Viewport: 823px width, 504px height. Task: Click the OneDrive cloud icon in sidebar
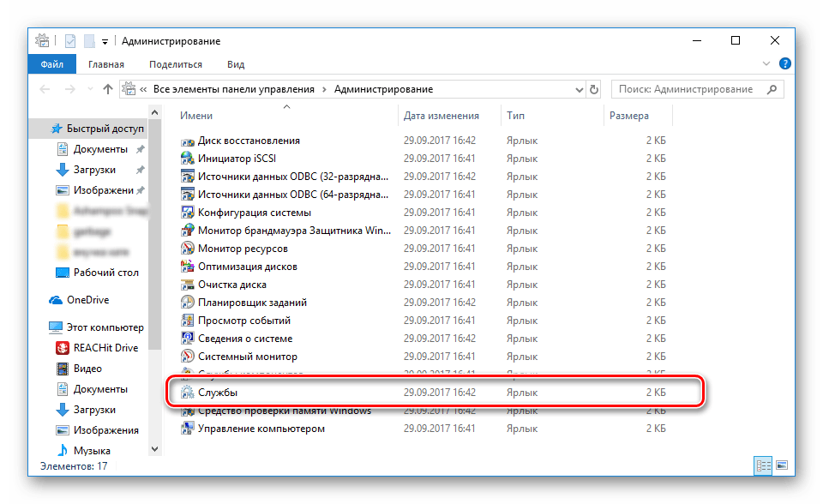[56, 301]
